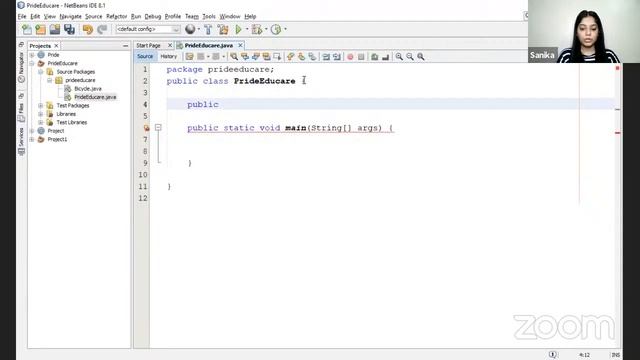640x360 pixels.
Task: Run the project with green play icon
Action: click(x=238, y=29)
